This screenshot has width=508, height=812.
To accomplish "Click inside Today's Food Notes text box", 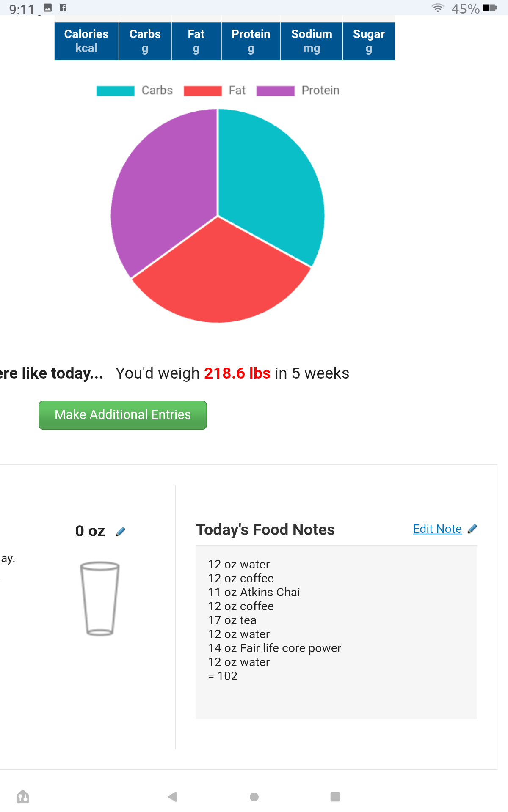I will pos(336,632).
